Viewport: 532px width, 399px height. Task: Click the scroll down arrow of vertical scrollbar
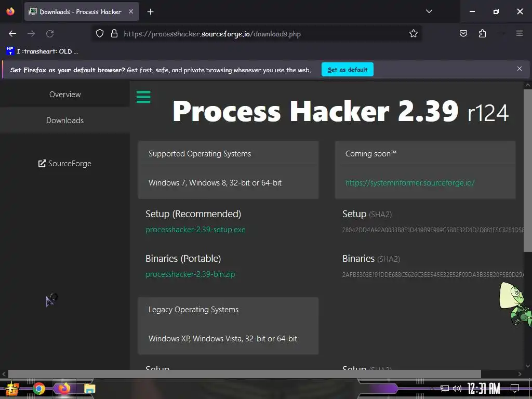[x=528, y=366]
